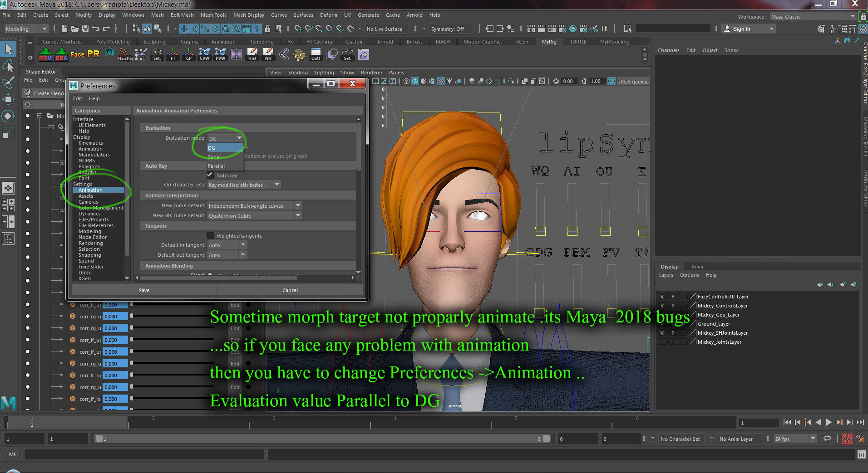Start IPR render from the status line
The image size is (868, 473).
552,29
